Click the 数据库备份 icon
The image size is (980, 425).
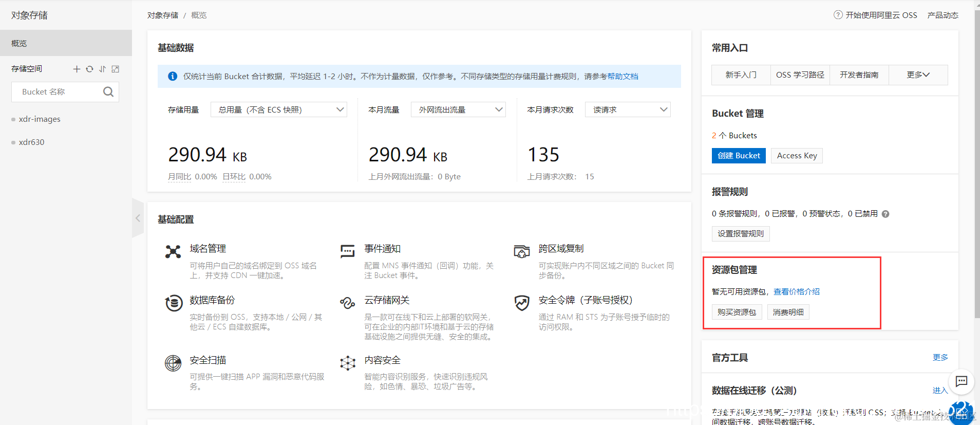click(x=174, y=303)
